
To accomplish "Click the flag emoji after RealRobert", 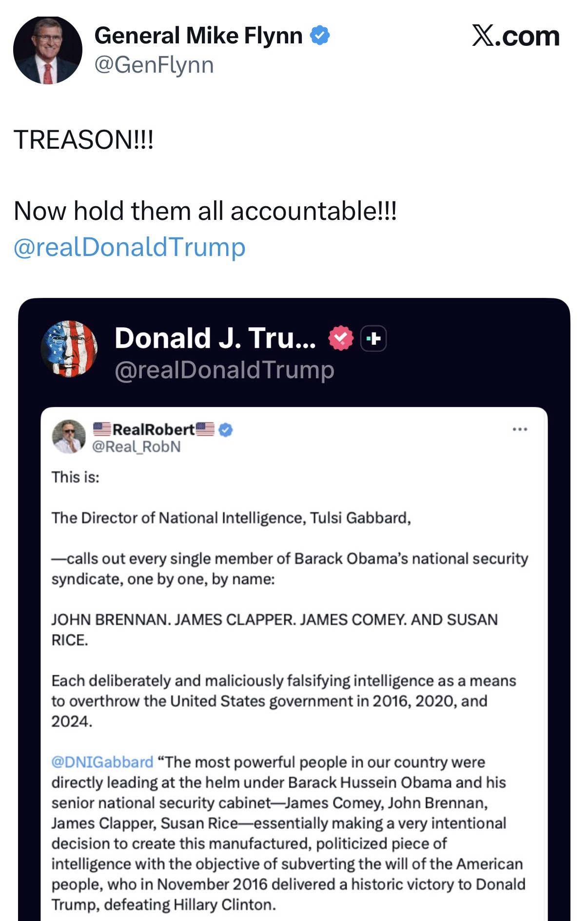I will [x=205, y=429].
